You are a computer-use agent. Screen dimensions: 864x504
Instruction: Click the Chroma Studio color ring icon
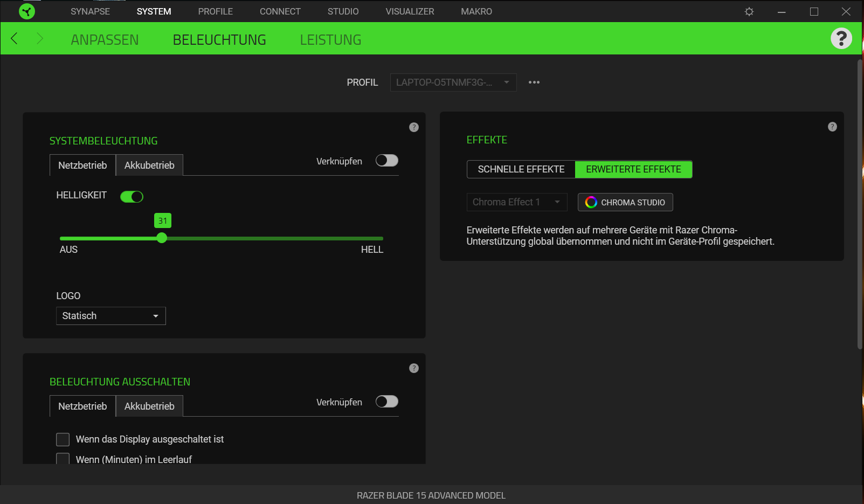(x=591, y=202)
